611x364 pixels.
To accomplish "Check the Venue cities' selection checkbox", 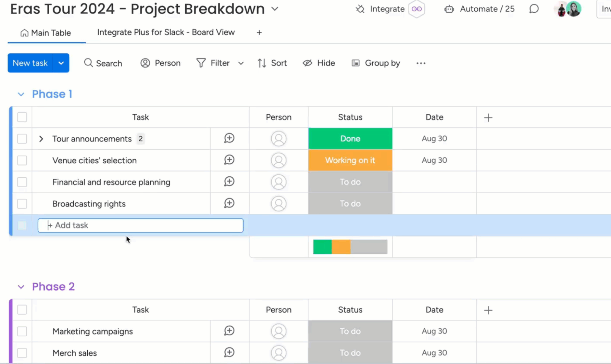I will [x=22, y=160].
